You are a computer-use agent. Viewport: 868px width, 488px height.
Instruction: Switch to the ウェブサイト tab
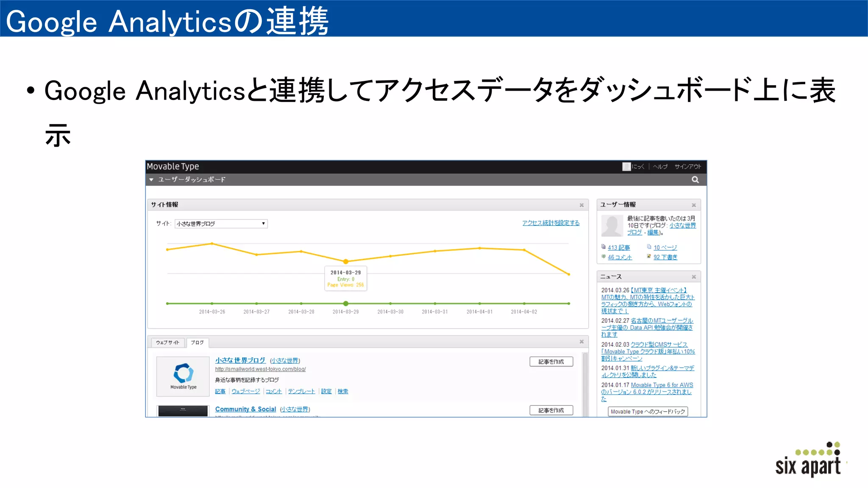167,342
